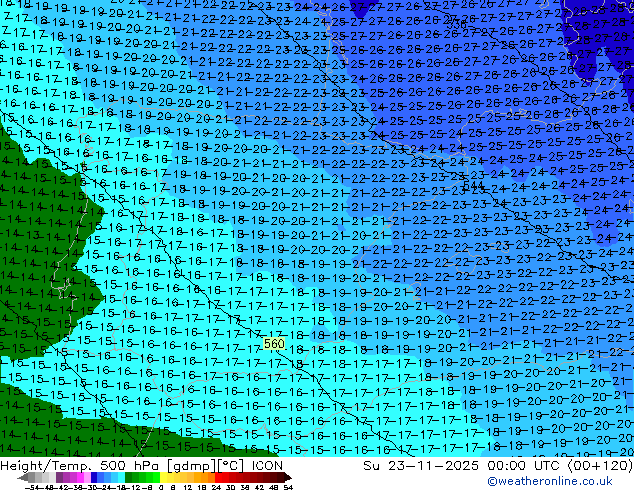Click the 'Su 23-11-2025' forecast date text
Viewport: 634px width, 490px height.
(421, 466)
